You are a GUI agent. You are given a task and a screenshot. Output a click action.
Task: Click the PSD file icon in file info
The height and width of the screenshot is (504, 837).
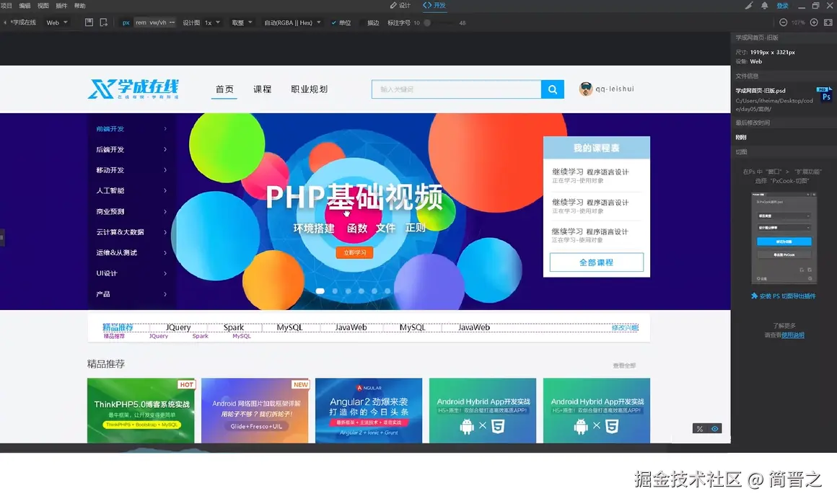tap(825, 95)
